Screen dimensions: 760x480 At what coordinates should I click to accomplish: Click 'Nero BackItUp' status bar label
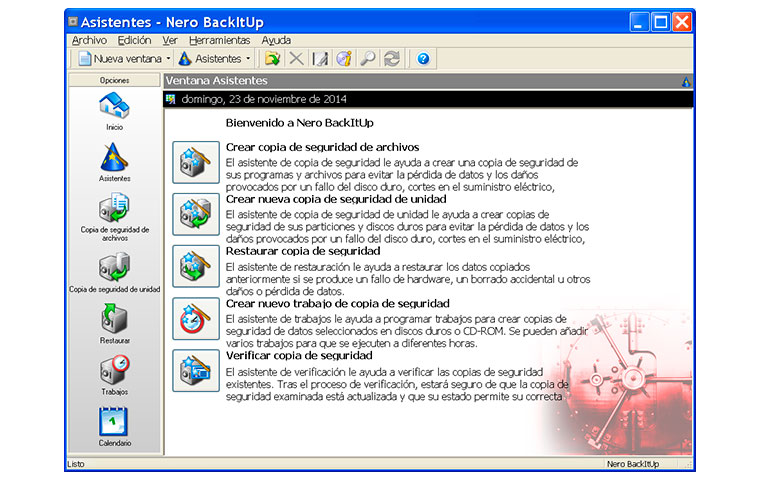(x=633, y=464)
